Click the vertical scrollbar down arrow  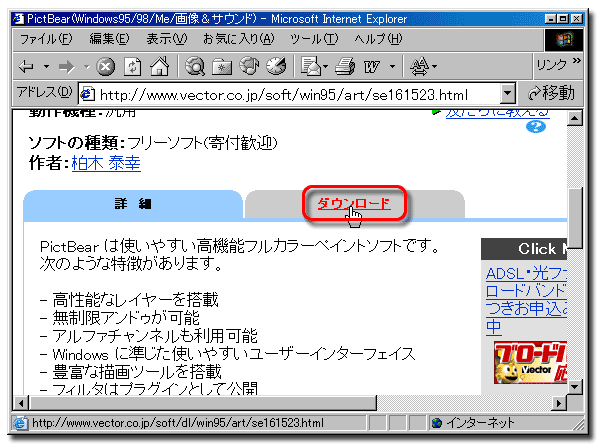[575, 387]
